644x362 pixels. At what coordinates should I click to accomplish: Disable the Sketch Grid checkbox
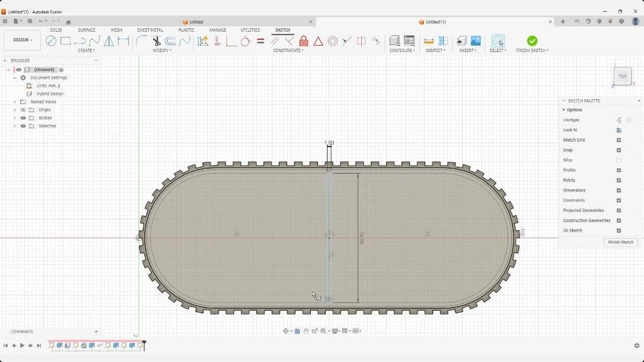coord(619,140)
